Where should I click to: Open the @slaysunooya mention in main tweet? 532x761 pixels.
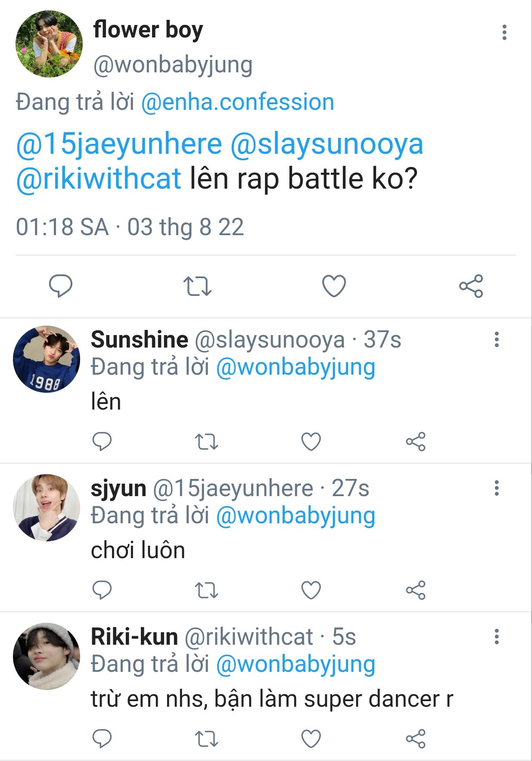[x=327, y=144]
